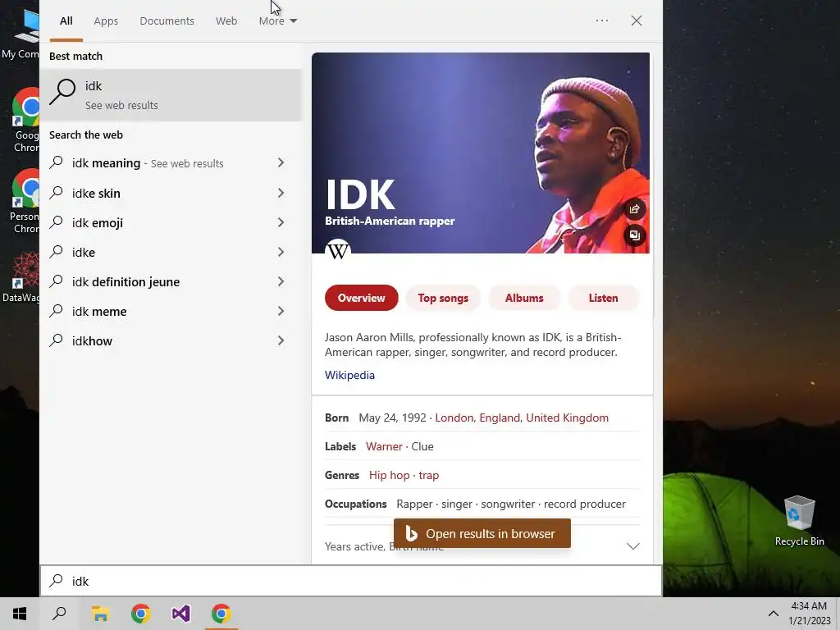Open the Wikipedia link
Viewport: 840px width, 630px height.
349,375
